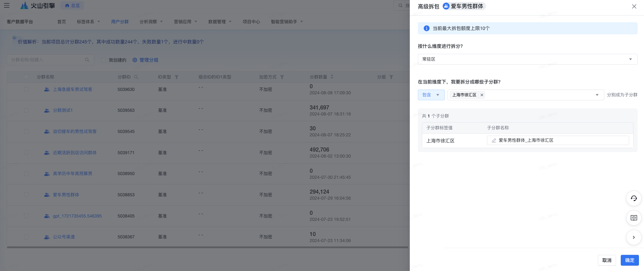This screenshot has height=271, width=644.
Task: Expand the 包含 condition dropdown
Action: click(x=431, y=95)
